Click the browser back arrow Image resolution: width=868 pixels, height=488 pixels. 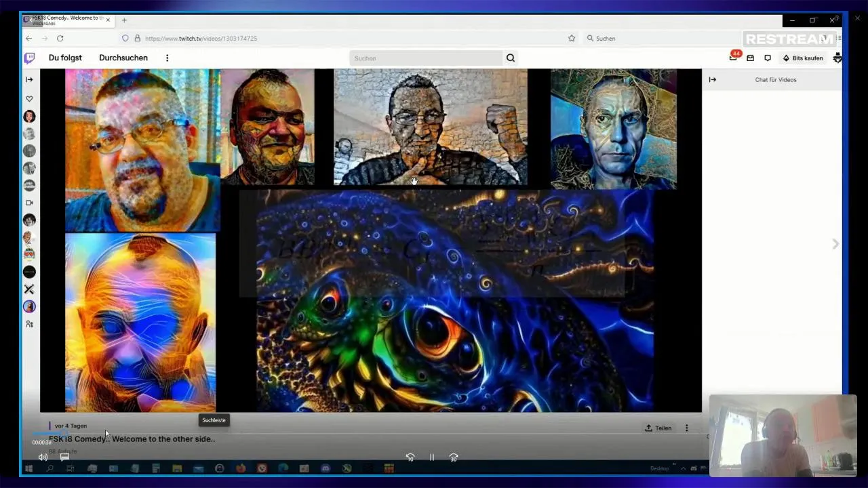click(28, 39)
